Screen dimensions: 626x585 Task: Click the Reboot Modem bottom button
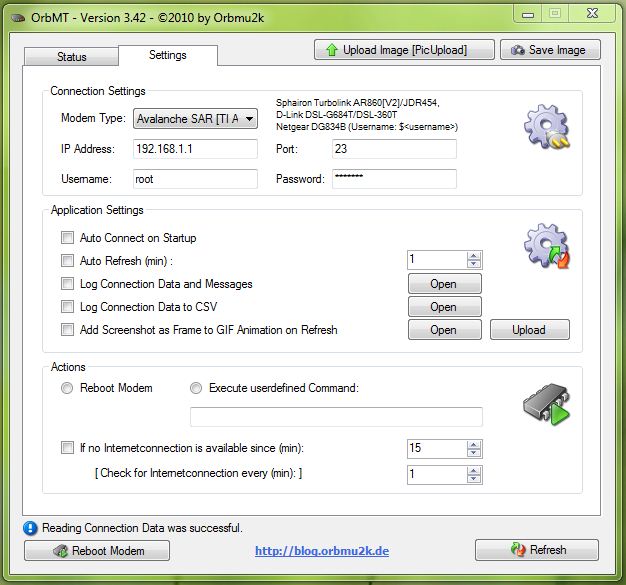pos(97,551)
